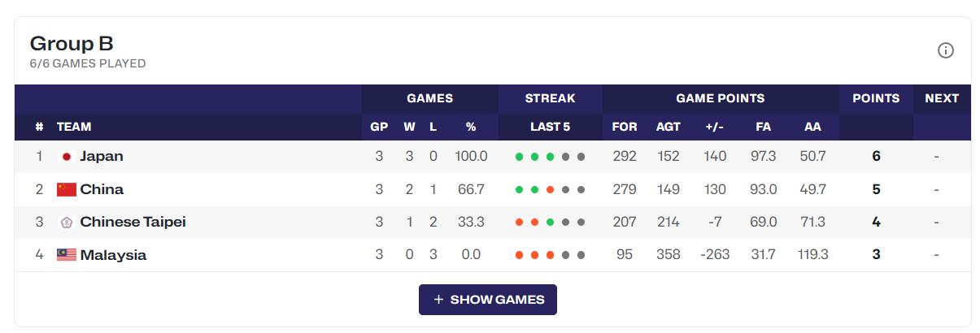Screen dimensions: 980x333
Task: Open the Japan team link
Action: 102,156
